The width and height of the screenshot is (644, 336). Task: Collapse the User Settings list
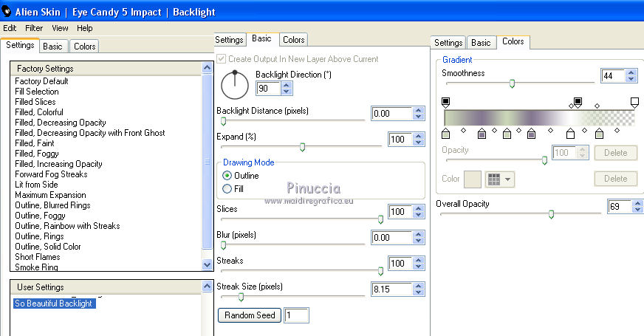coord(207,287)
